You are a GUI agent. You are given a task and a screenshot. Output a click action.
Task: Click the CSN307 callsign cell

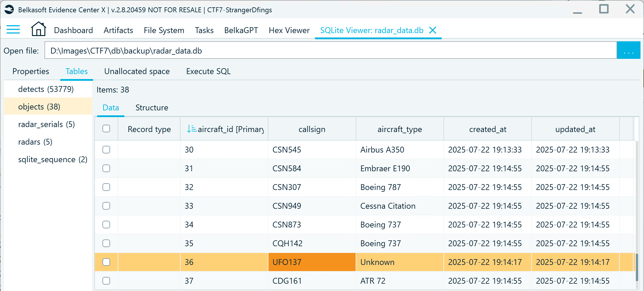click(x=312, y=187)
